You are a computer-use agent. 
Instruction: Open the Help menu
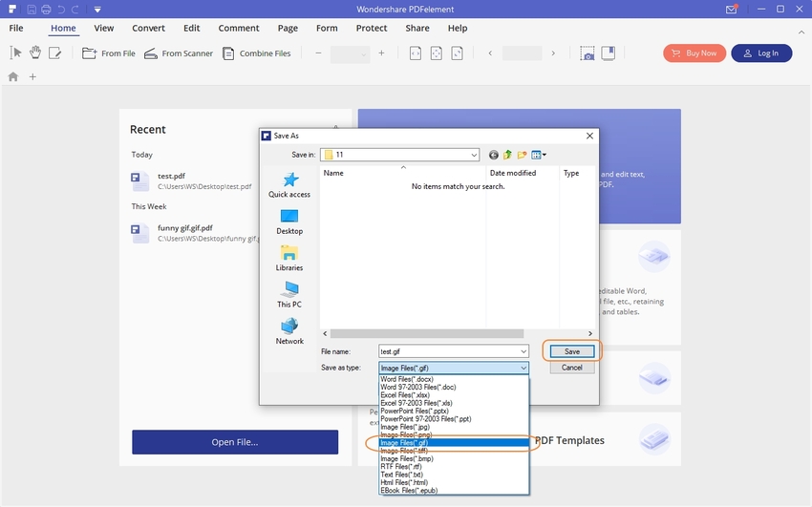(x=458, y=28)
